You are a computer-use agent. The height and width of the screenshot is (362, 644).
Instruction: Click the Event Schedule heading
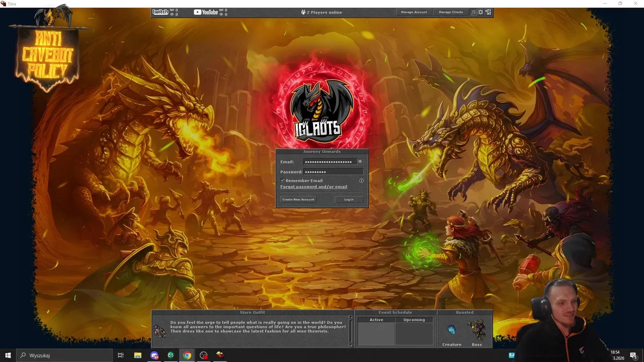pyautogui.click(x=395, y=313)
